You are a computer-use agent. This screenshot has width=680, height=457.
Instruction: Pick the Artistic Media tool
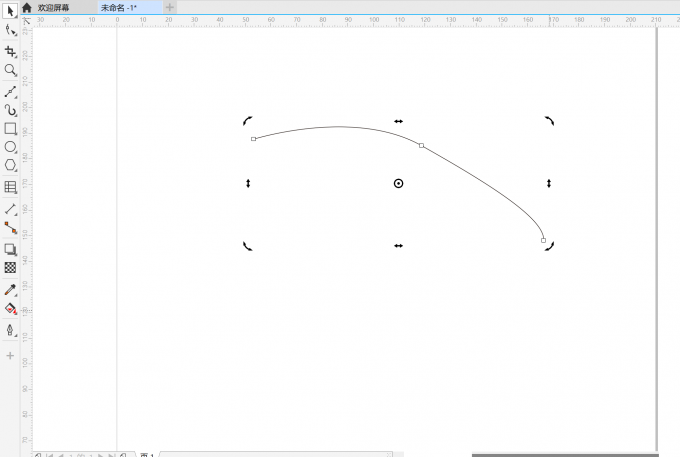tap(10, 110)
